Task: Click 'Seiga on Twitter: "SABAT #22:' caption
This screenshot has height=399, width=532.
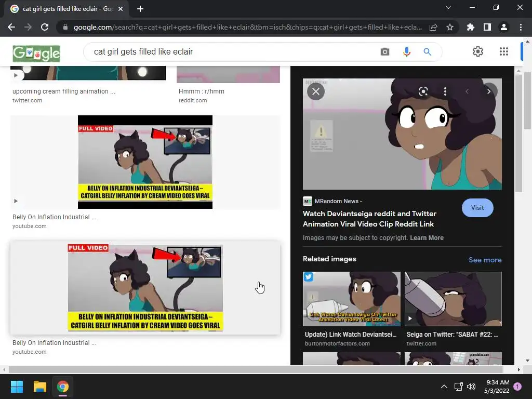Action: point(452,335)
